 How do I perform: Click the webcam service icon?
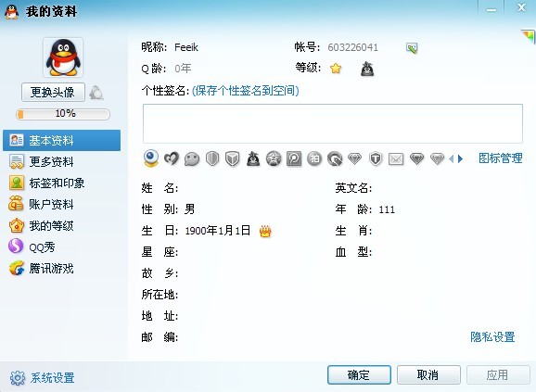coord(151,158)
